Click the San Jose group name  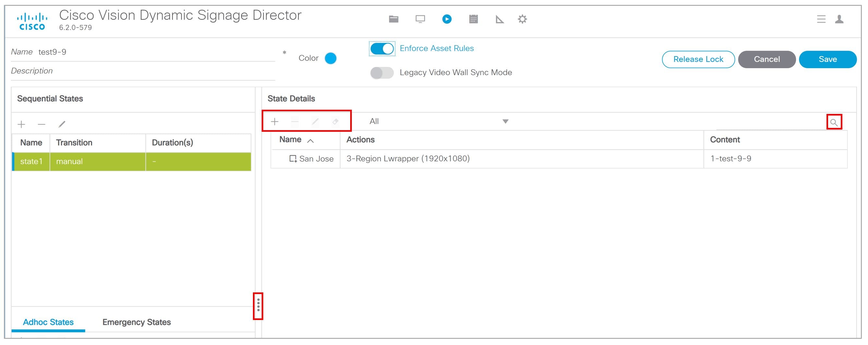[316, 159]
